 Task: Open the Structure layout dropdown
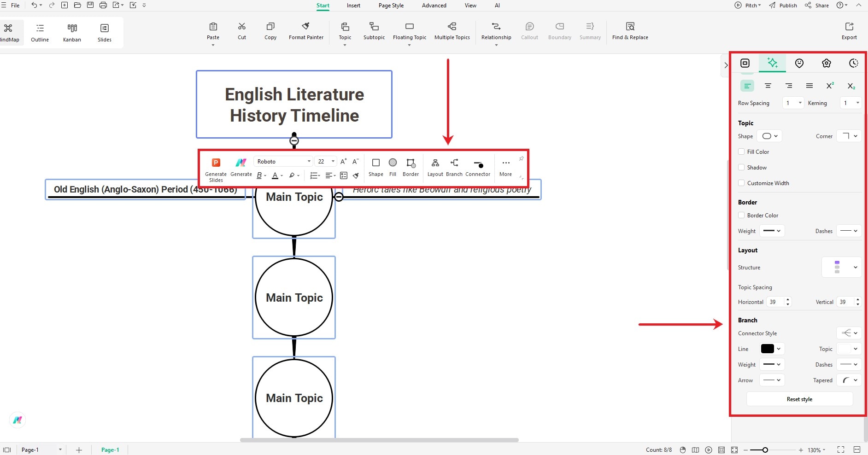842,267
